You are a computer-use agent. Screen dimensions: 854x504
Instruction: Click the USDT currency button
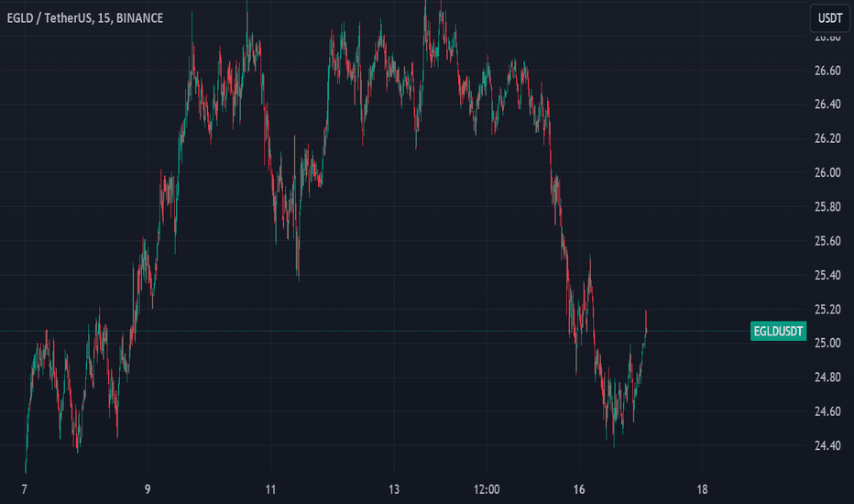(829, 18)
